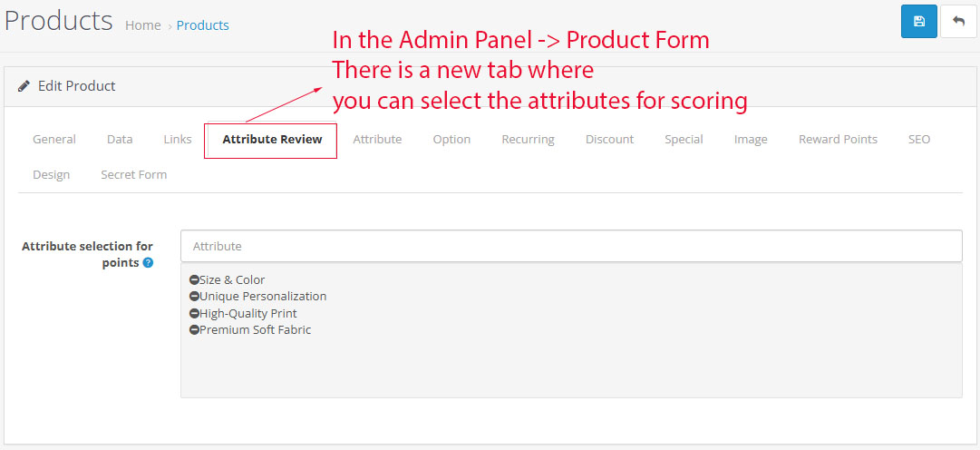This screenshot has width=980, height=450.
Task: Open the Secret Form tab
Action: 133,175
